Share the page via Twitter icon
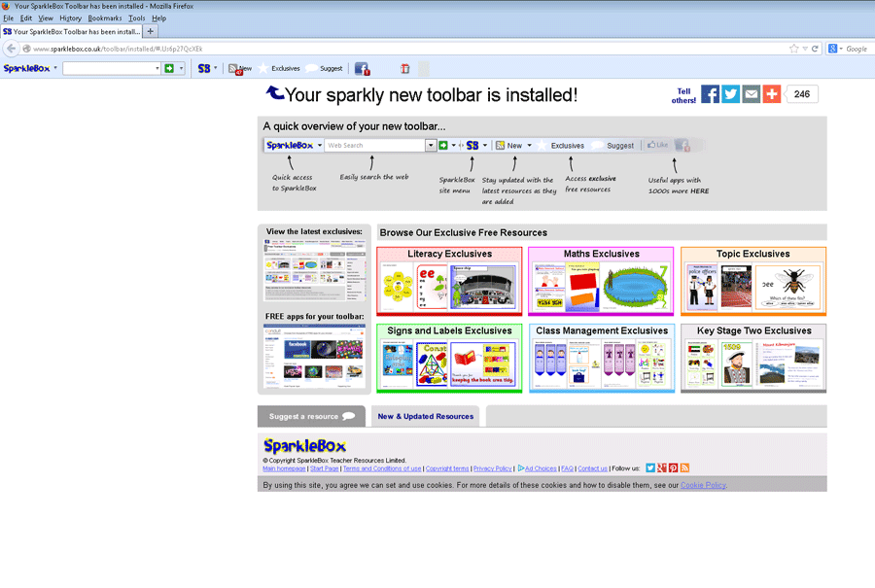The height and width of the screenshot is (588, 875). (731, 94)
